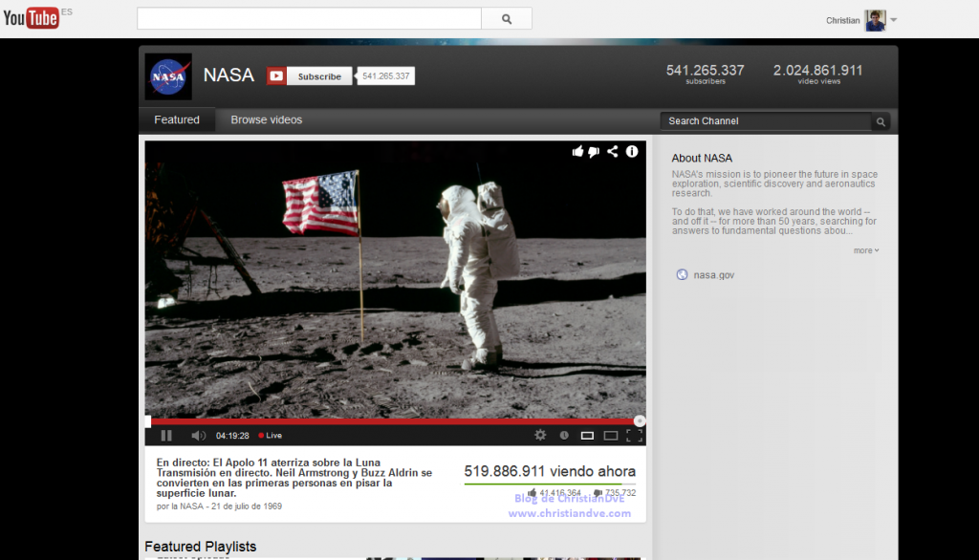Click the magnifier search button in header
The image size is (979, 560).
coord(507,19)
